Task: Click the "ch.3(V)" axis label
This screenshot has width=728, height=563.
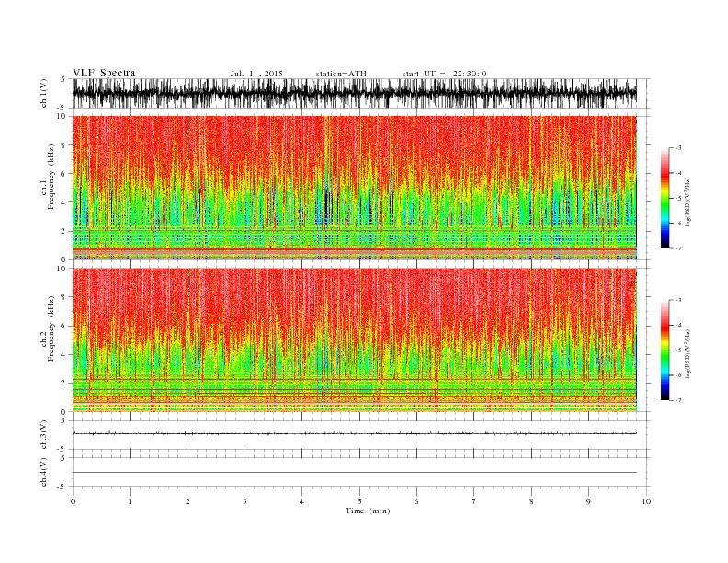Action: (x=44, y=435)
